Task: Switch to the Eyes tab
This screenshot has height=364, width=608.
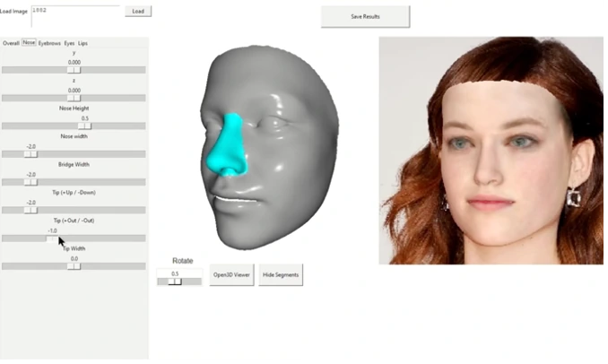Action: (69, 43)
